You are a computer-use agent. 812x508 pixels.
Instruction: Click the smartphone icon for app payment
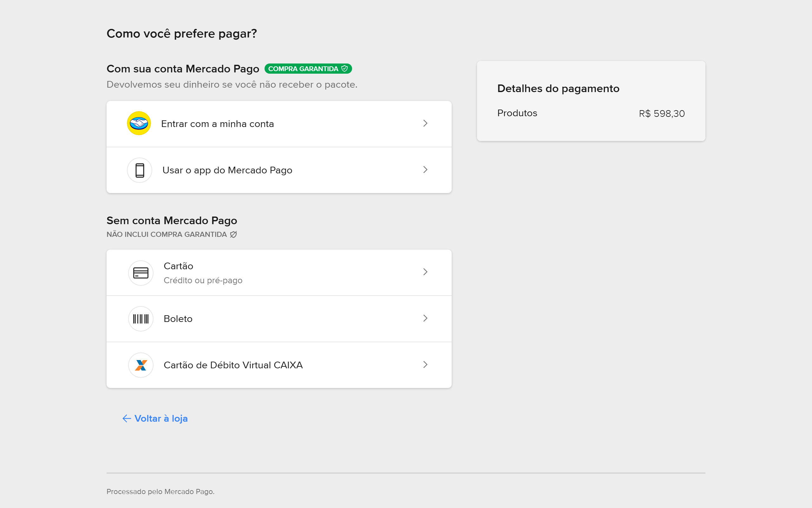click(x=140, y=170)
